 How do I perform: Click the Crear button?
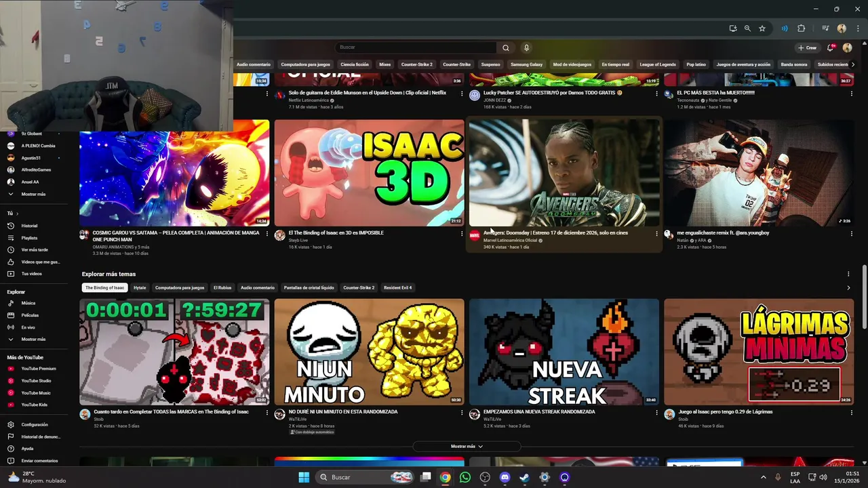(807, 48)
